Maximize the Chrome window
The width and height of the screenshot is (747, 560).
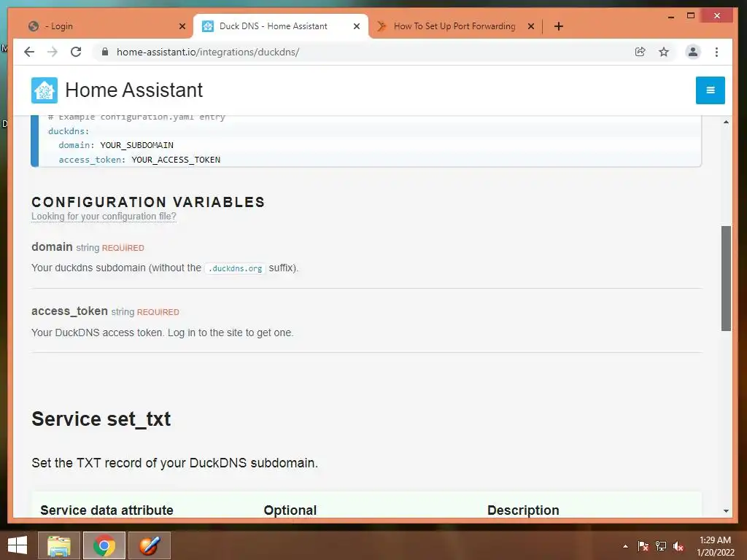[691, 16]
